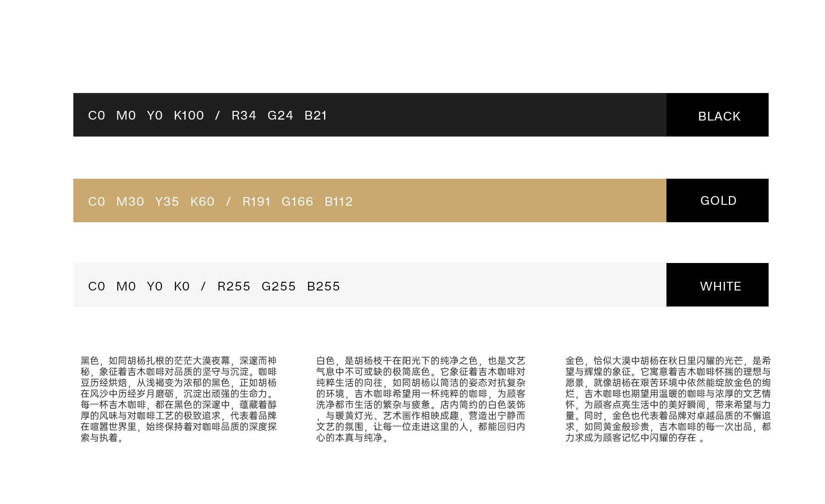Image resolution: width=825 pixels, height=504 pixels.
Task: Click B255 value in white bar
Action: 324,286
